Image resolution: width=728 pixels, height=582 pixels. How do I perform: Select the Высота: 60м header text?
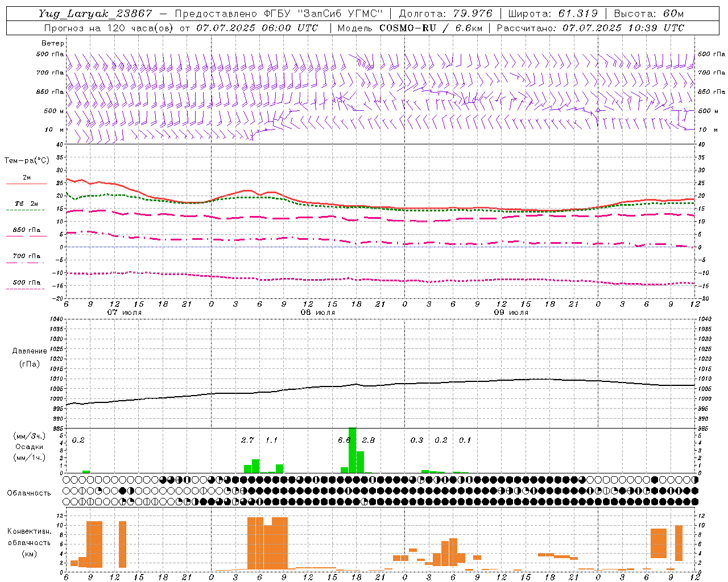[x=648, y=14]
